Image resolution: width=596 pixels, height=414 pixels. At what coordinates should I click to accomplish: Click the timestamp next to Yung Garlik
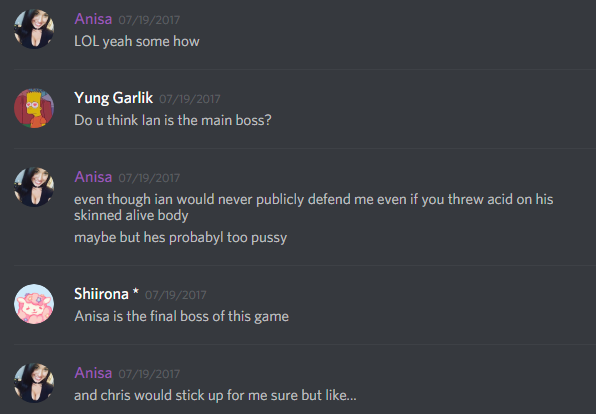[x=190, y=99]
